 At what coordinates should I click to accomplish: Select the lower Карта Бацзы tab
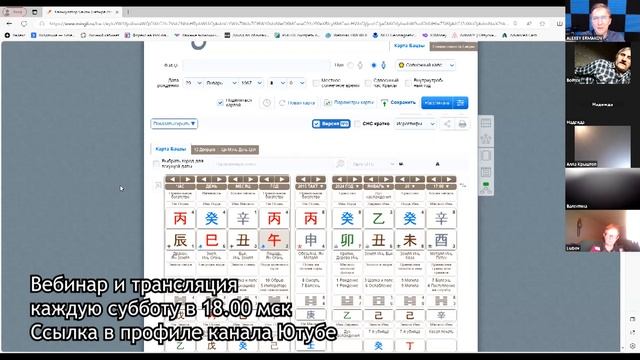pyautogui.click(x=171, y=149)
